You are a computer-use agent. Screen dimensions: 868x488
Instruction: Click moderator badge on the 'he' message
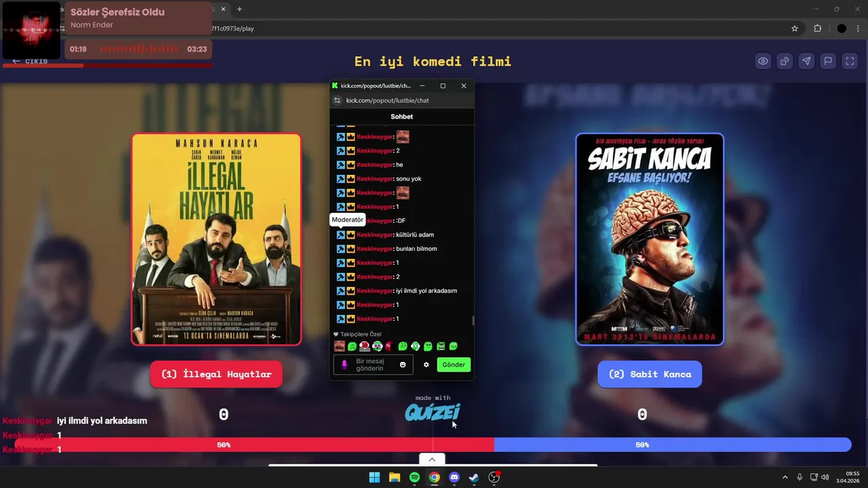pos(341,165)
